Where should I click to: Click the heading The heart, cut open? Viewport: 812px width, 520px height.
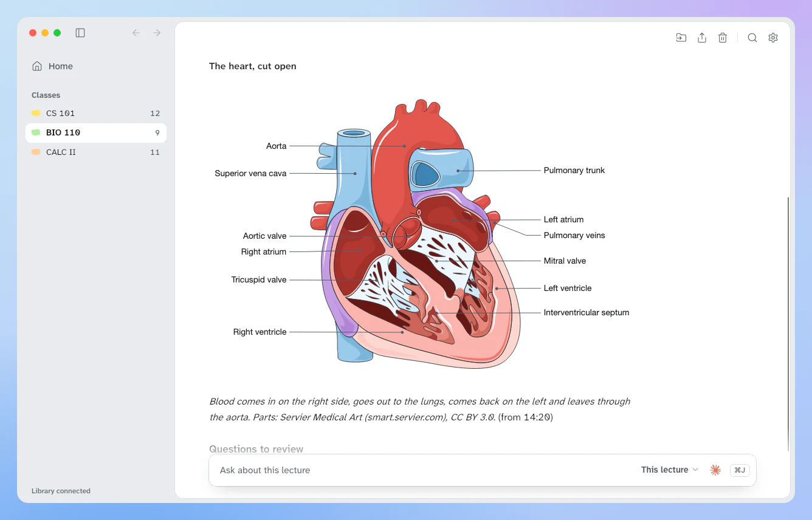click(253, 66)
